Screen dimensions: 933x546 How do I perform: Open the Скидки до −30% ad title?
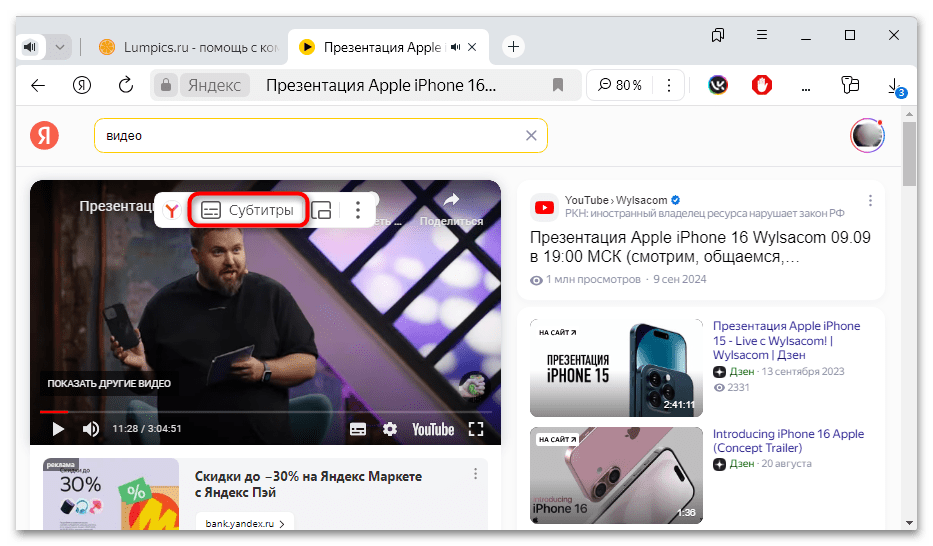tap(308, 484)
